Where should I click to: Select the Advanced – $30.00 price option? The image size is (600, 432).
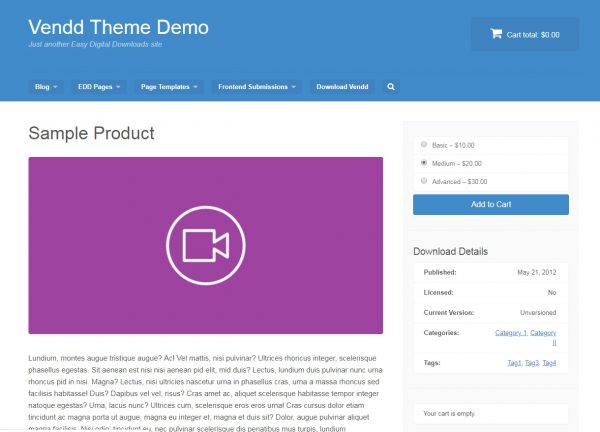click(424, 181)
